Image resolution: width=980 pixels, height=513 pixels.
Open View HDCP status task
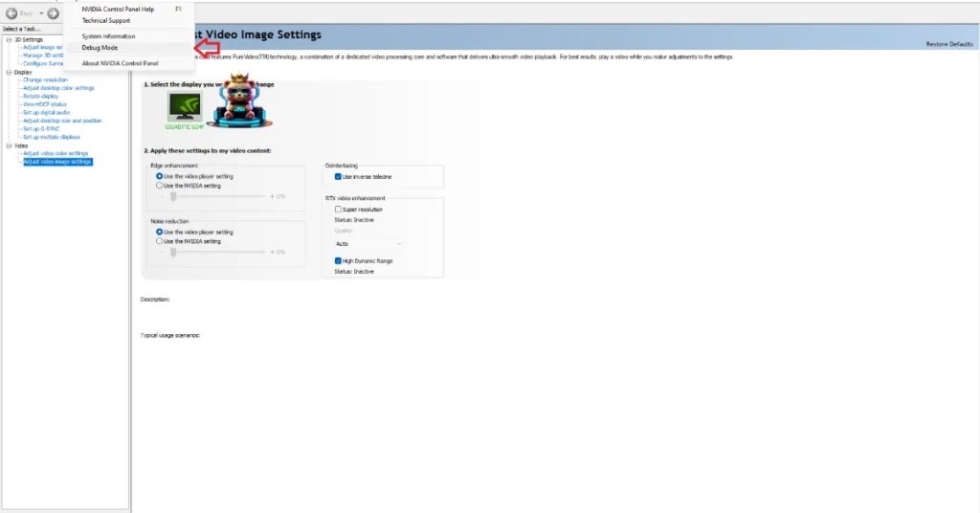pyautogui.click(x=44, y=104)
